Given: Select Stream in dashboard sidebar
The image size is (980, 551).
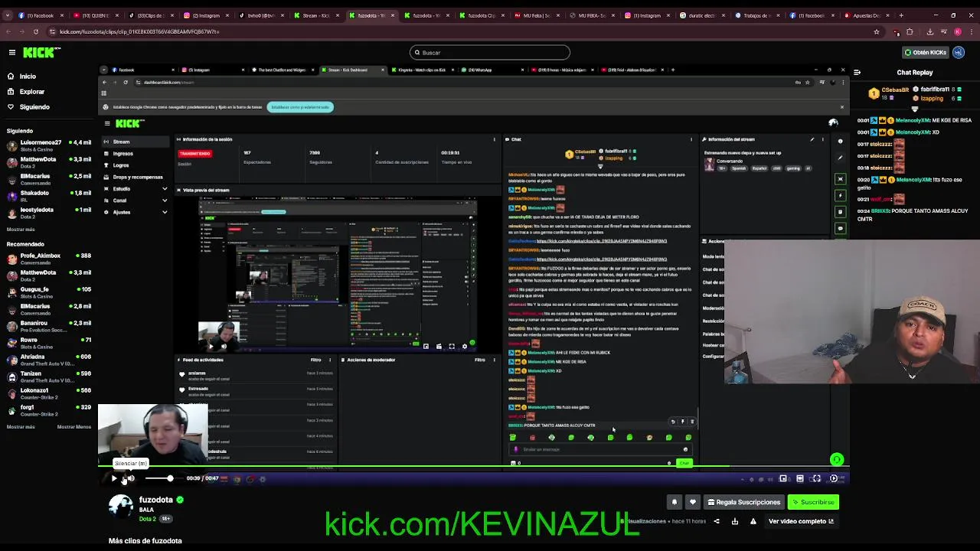Looking at the screenshot, I should click(x=136, y=142).
